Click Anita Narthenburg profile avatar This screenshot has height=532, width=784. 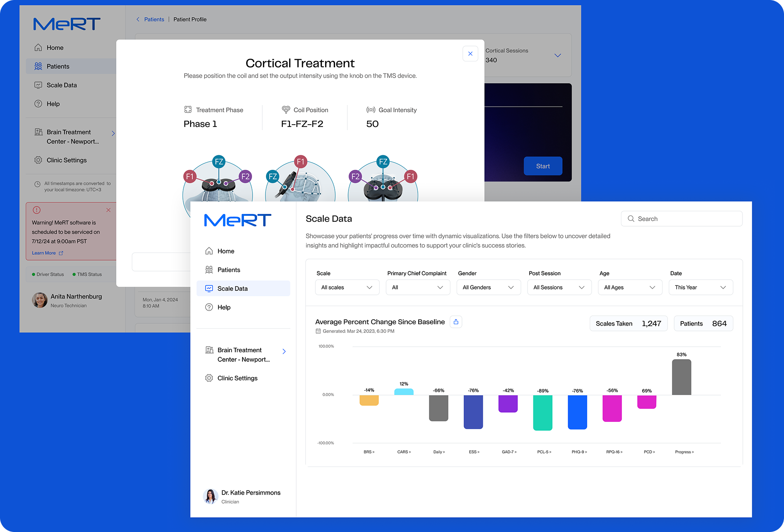pyautogui.click(x=40, y=300)
